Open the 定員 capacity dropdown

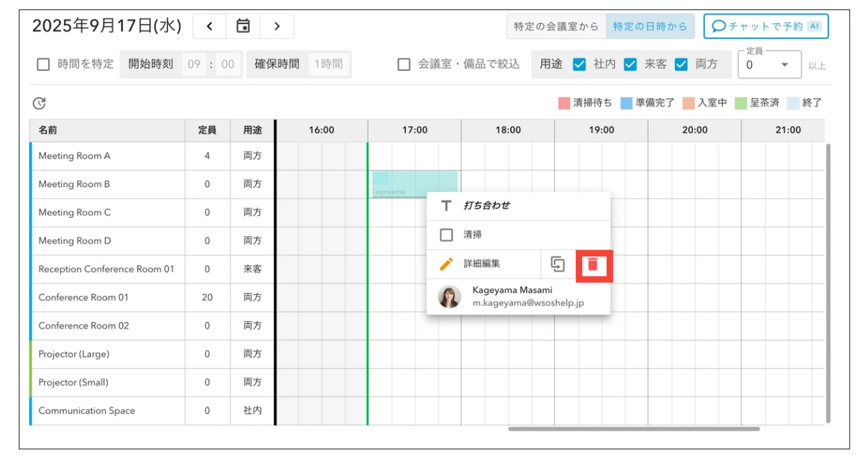770,65
